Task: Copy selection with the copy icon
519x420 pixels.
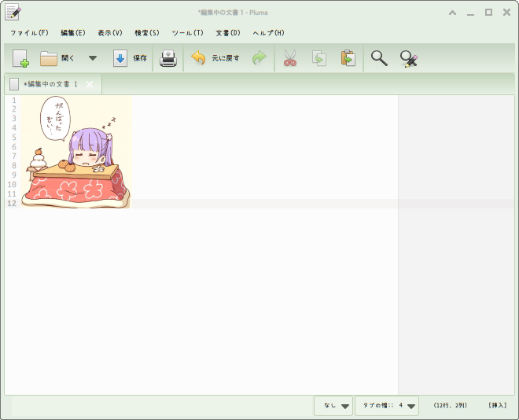Action: click(319, 58)
